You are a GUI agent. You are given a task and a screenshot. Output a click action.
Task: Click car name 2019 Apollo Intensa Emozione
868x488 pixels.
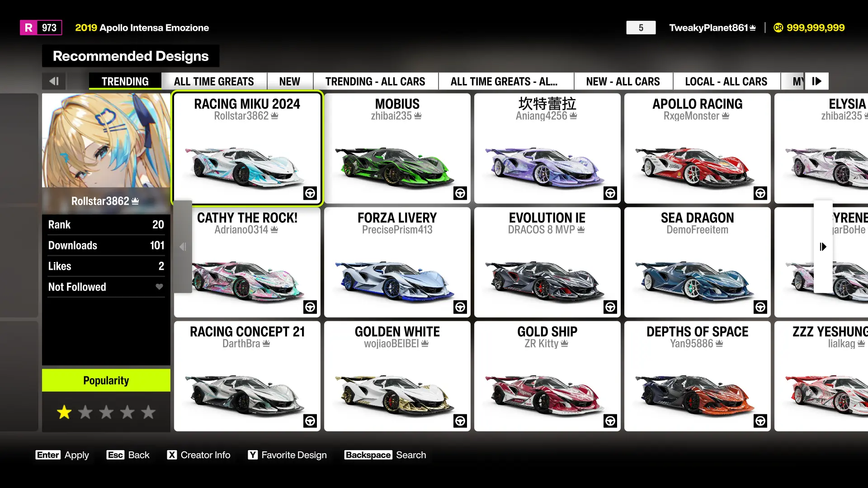coord(142,28)
